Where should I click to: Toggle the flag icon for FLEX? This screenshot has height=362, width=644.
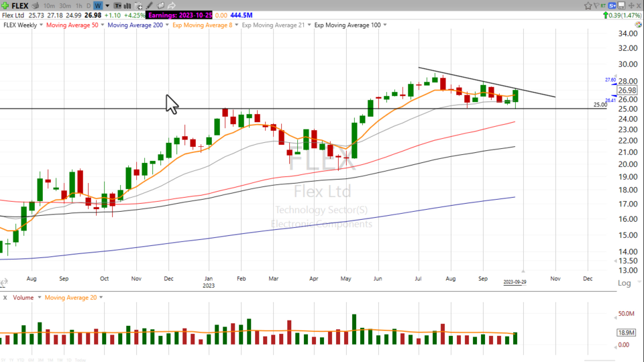click(x=596, y=6)
